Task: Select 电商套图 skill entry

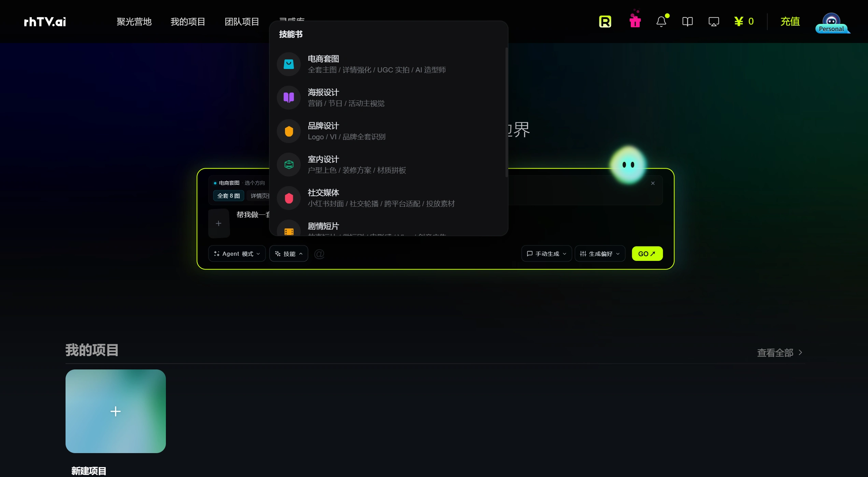Action: tap(389, 64)
